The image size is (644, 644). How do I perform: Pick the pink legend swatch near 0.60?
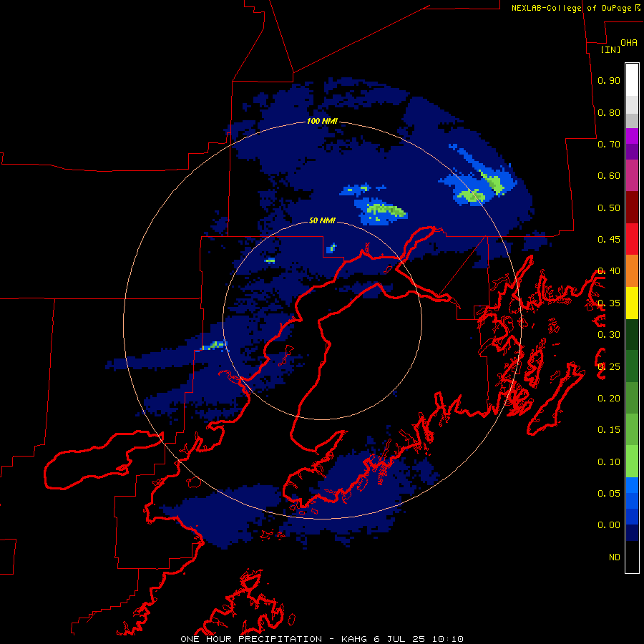632,175
